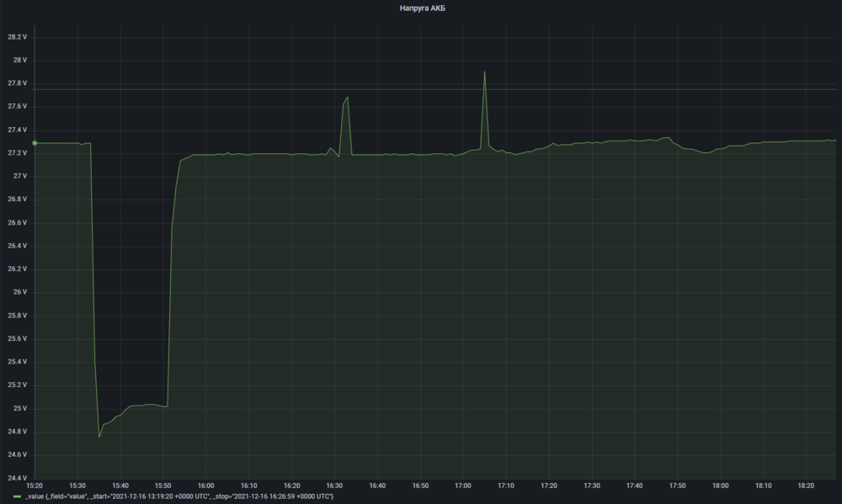Click the 27 V y-axis label
This screenshot has height=504, width=842.
(x=20, y=176)
